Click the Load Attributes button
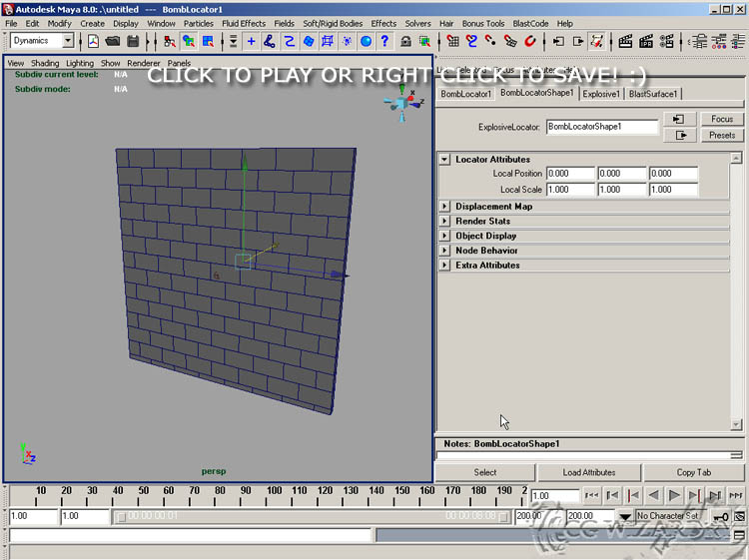The image size is (749, 560). point(589,472)
